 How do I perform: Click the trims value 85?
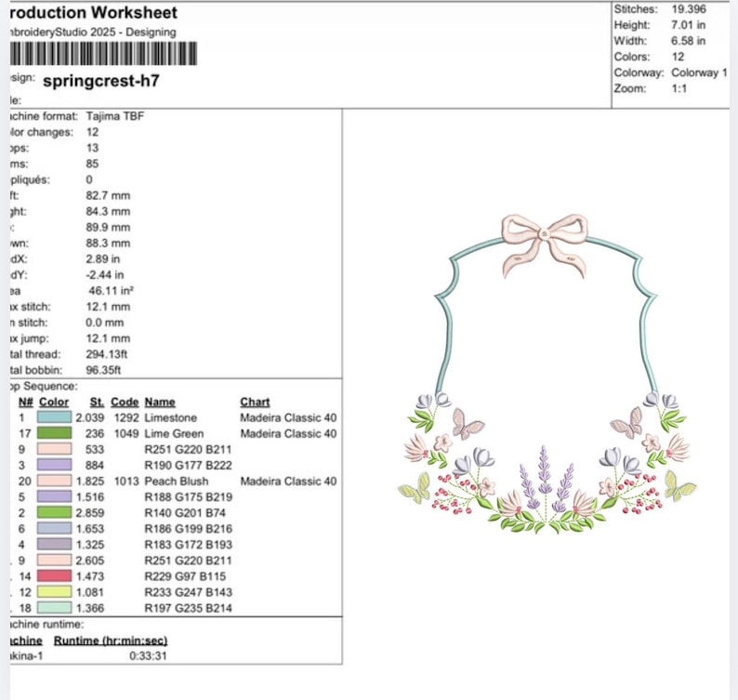(x=92, y=164)
